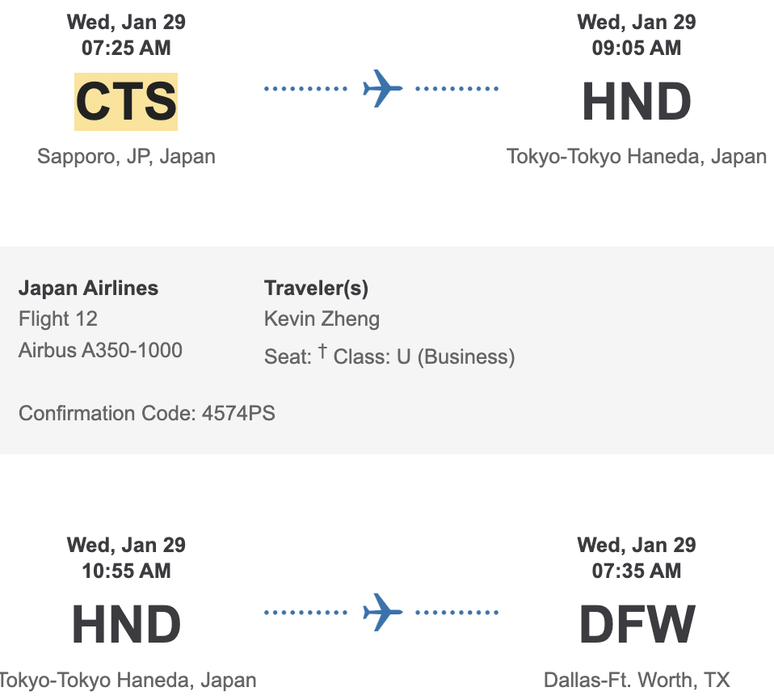
Task: Click the Flight 12 text
Action: click(x=58, y=319)
